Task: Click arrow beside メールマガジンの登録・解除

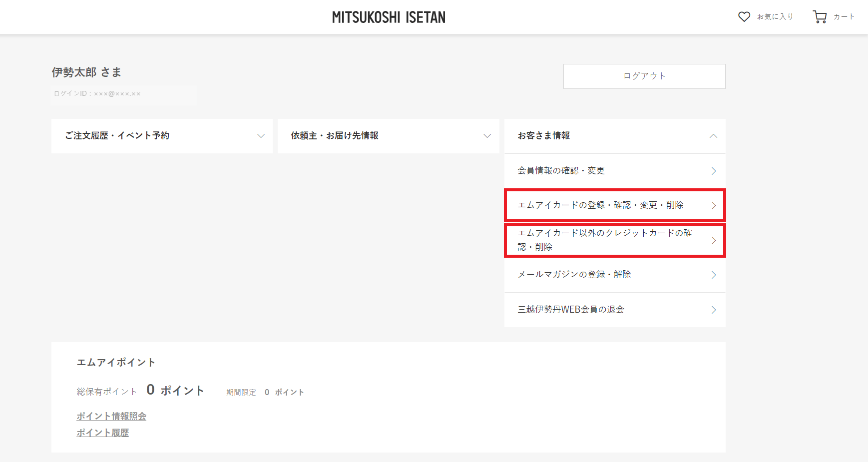Action: coord(714,275)
